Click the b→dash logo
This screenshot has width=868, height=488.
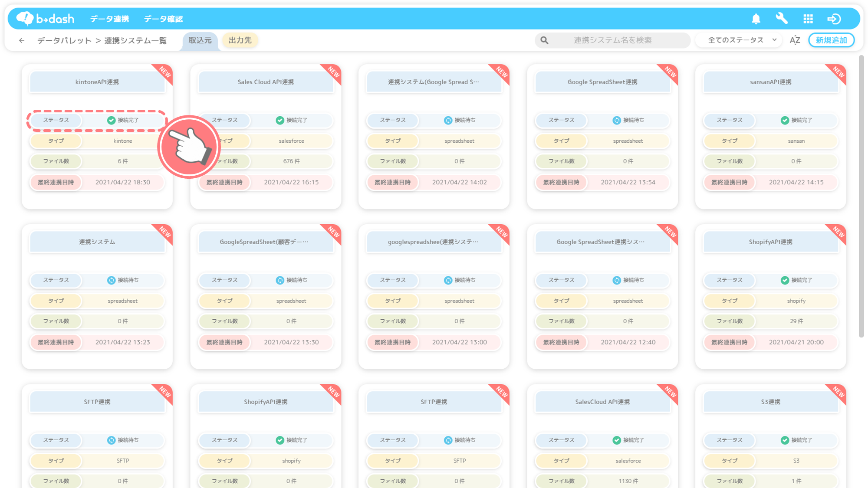pyautogui.click(x=45, y=19)
